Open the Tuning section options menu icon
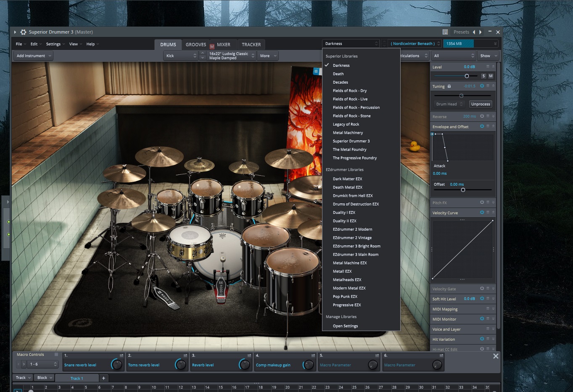 [488, 86]
